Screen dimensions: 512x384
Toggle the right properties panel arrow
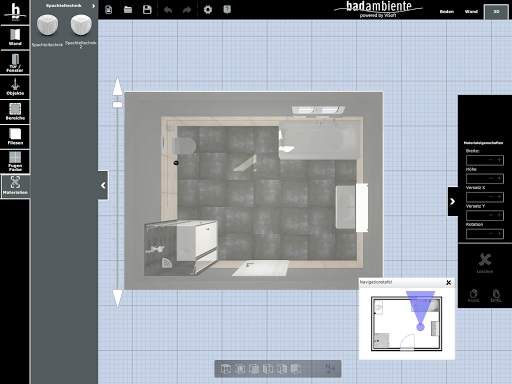452,201
